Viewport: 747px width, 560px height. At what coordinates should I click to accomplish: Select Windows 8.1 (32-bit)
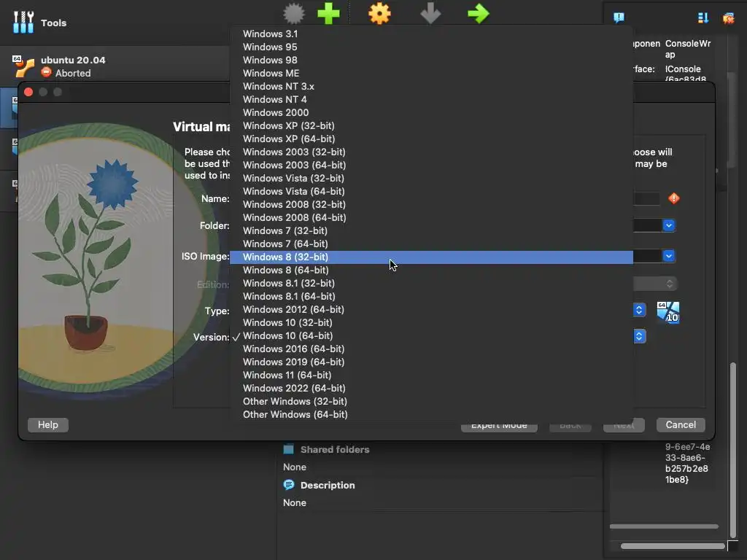pyautogui.click(x=432, y=283)
